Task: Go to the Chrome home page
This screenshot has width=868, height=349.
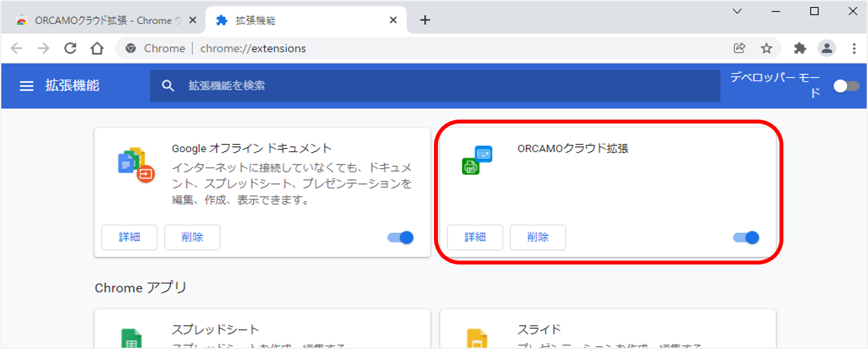Action: (x=97, y=48)
